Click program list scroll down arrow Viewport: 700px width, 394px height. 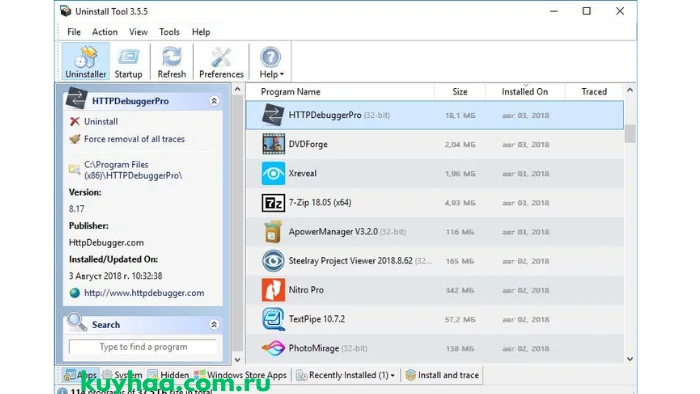tap(630, 359)
